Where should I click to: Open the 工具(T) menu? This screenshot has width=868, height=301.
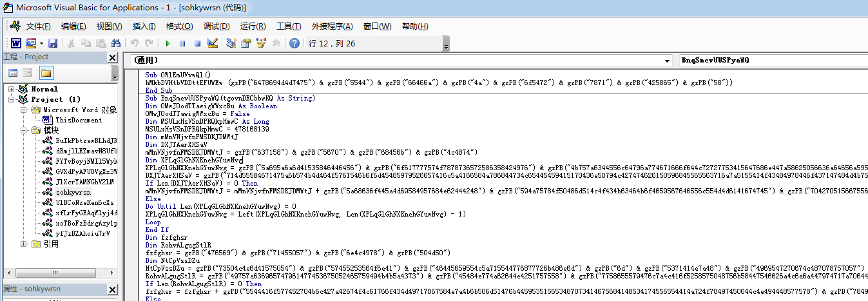289,26
